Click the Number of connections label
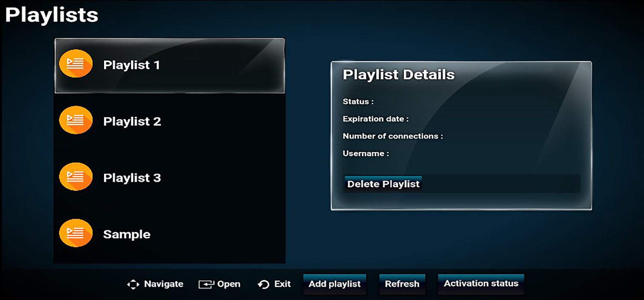The image size is (644, 300). pyautogui.click(x=393, y=136)
